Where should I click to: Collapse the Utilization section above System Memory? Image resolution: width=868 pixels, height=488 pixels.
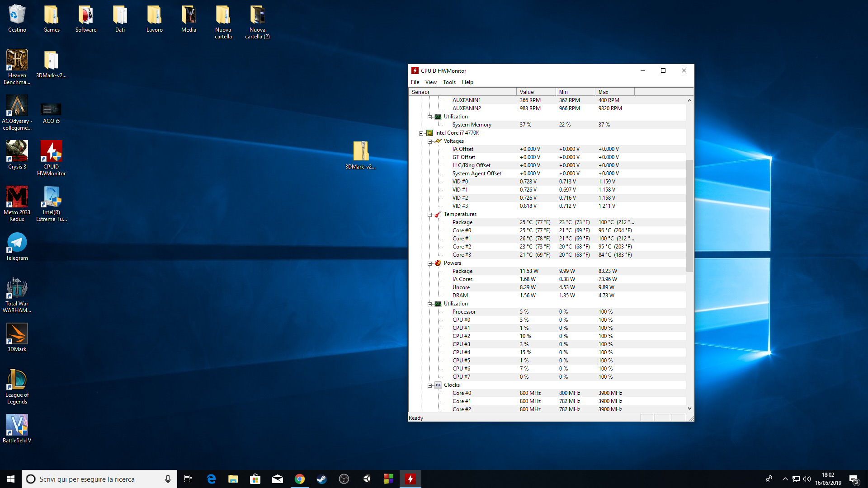[429, 117]
